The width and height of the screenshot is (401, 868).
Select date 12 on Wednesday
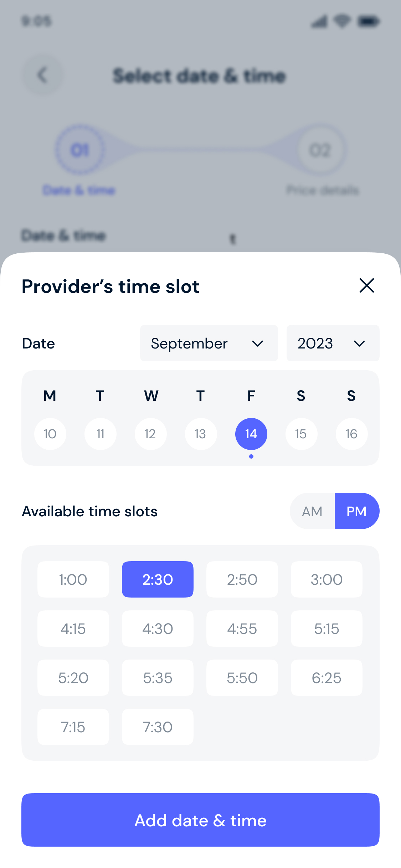click(150, 434)
